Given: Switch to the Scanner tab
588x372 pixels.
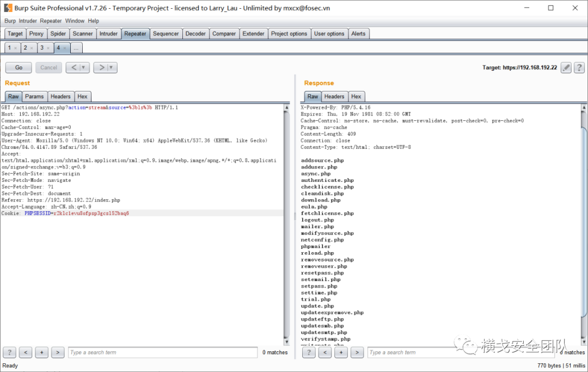Looking at the screenshot, I should point(83,34).
